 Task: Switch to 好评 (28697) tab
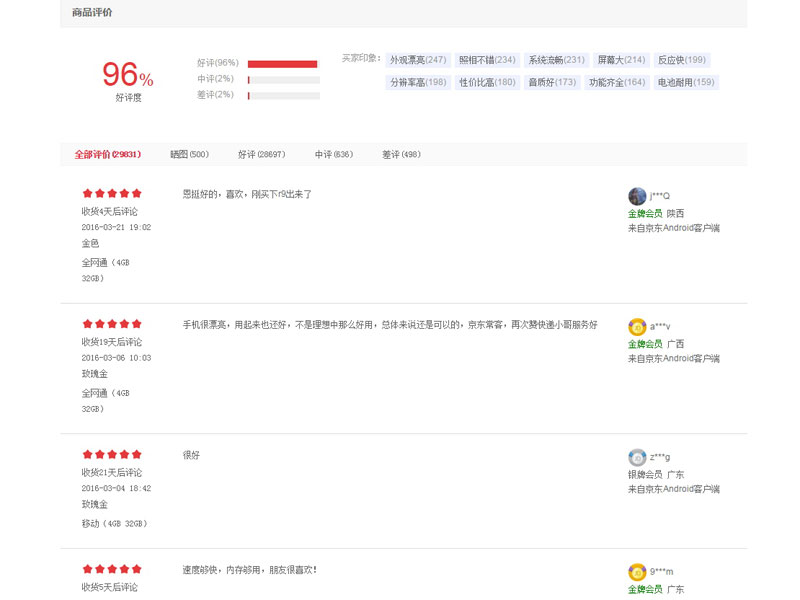[262, 155]
